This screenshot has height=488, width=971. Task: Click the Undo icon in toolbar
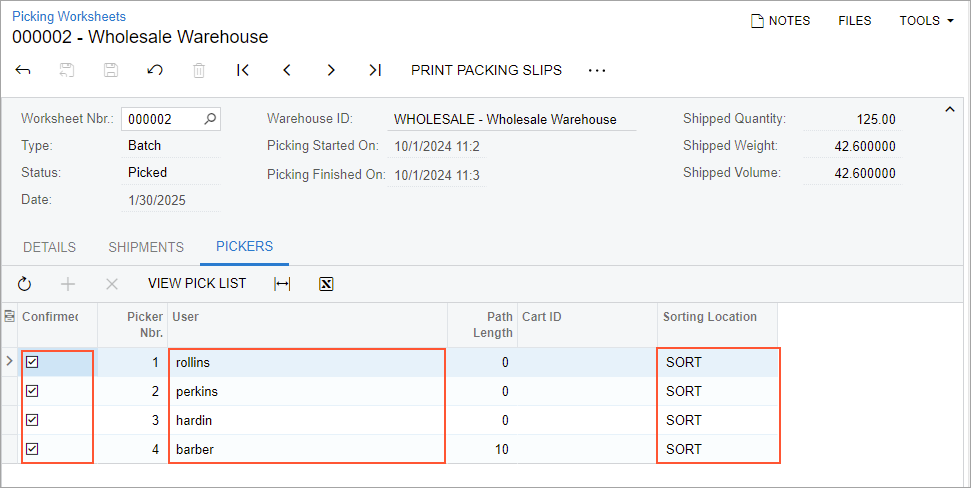tap(155, 70)
